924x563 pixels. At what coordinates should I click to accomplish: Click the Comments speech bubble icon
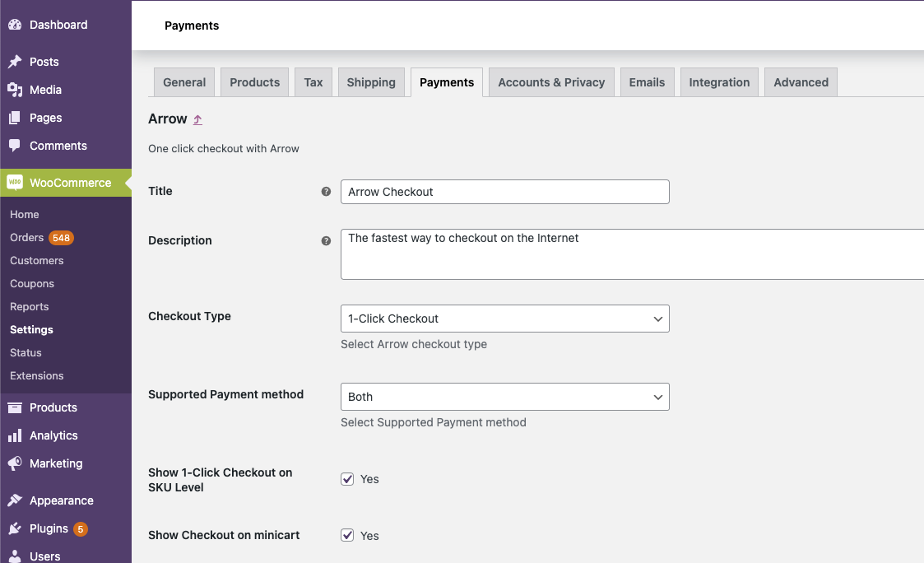point(15,146)
